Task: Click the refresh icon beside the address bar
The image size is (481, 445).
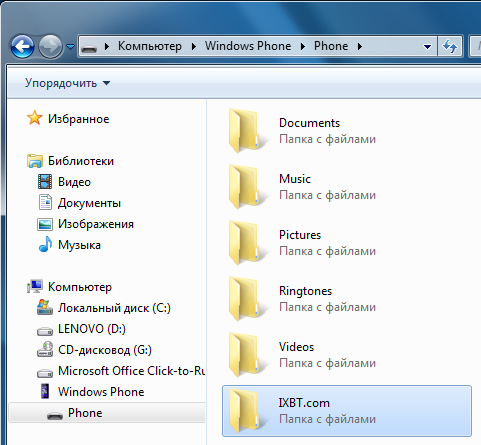Action: 450,46
